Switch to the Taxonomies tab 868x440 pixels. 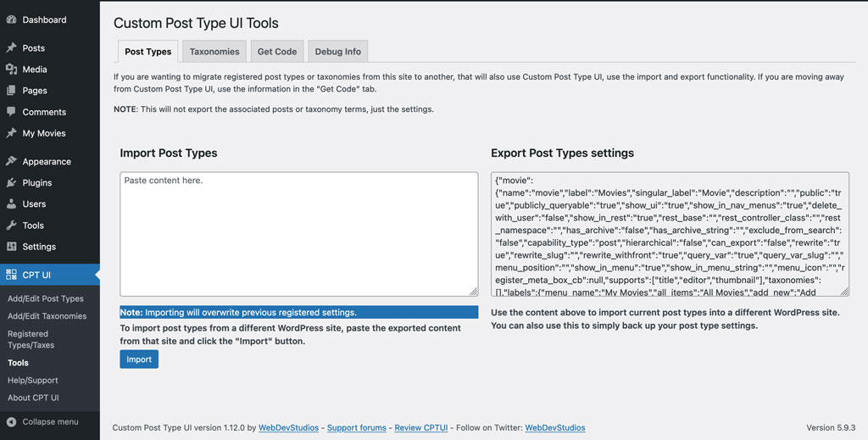point(214,52)
